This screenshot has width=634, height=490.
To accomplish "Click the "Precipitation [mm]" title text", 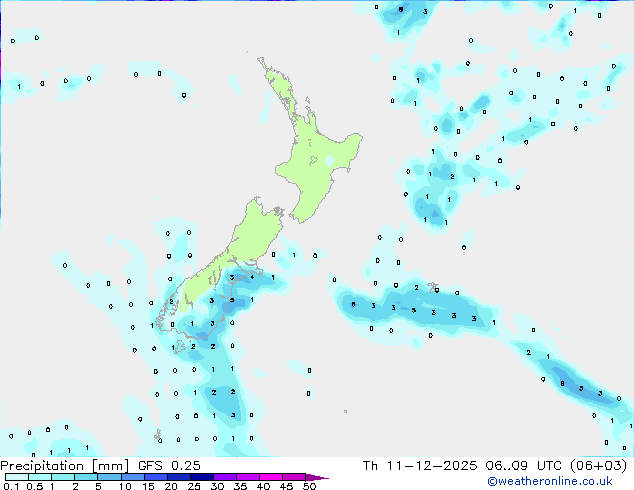I will point(65,466).
